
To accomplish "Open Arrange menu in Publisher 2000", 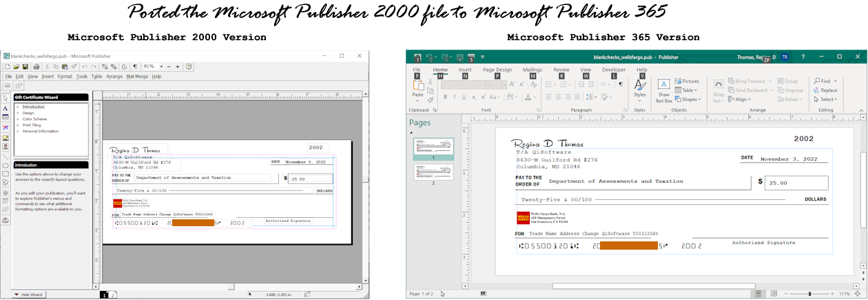I will [114, 77].
